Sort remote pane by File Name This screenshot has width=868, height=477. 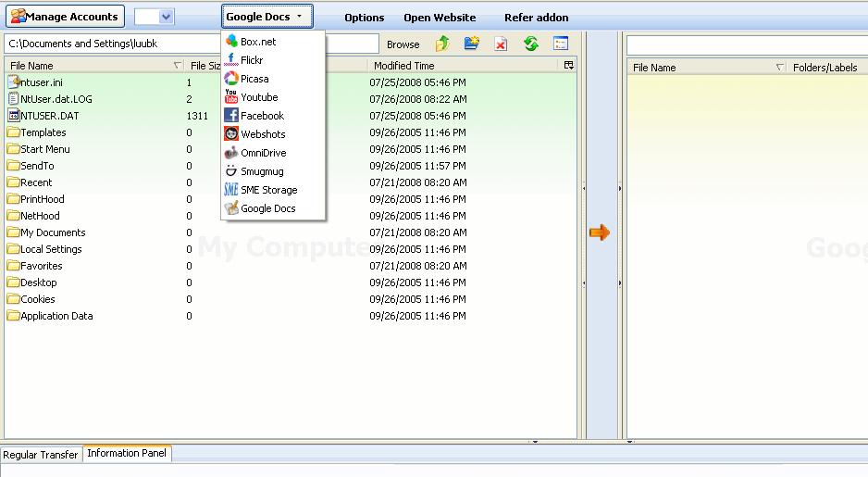pos(708,68)
